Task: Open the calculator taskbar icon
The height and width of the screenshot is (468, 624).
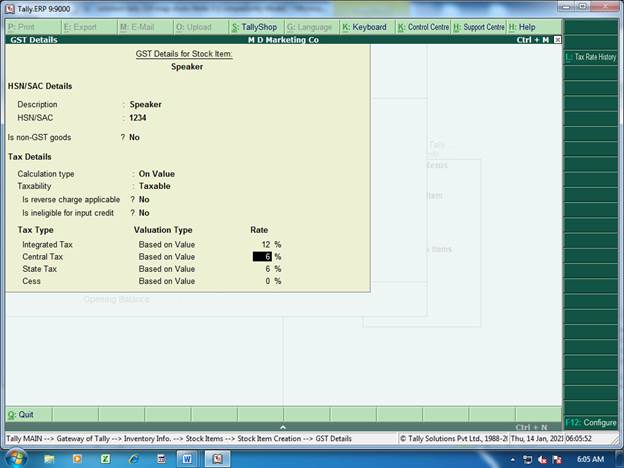Action: [161, 459]
